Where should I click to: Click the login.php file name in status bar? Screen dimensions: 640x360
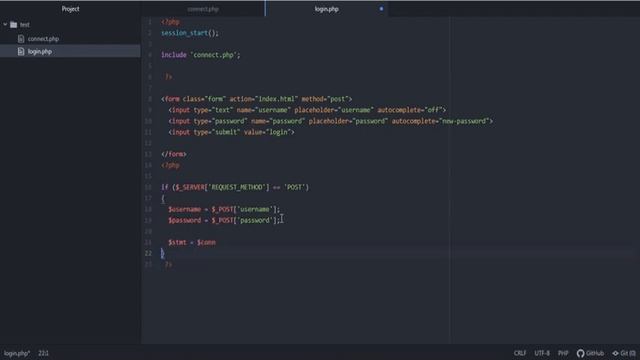click(x=17, y=353)
